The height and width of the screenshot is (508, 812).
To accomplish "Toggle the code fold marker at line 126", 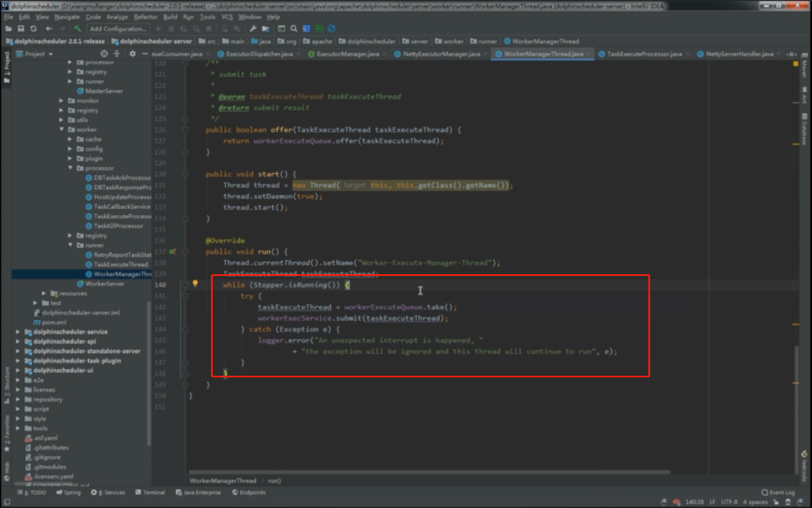I will pos(185,130).
